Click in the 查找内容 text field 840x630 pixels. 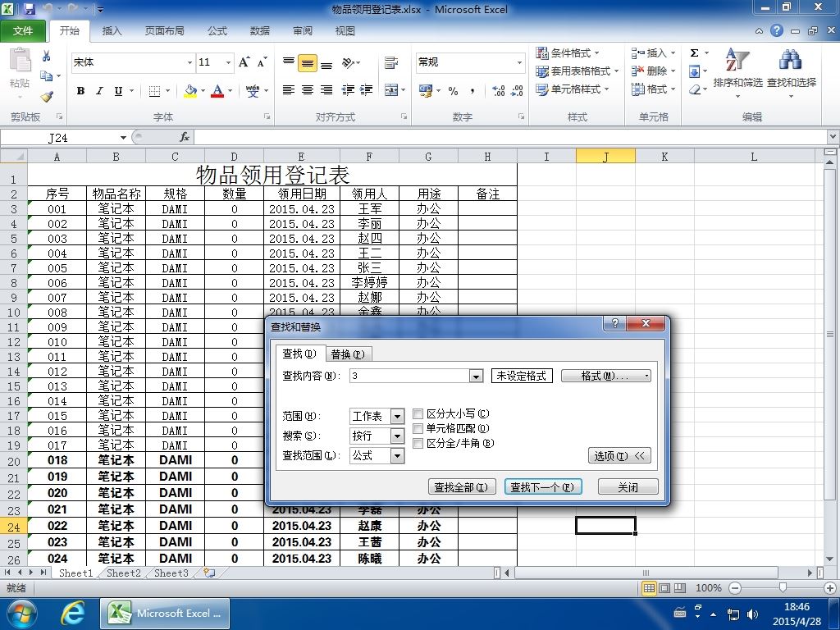[410, 376]
